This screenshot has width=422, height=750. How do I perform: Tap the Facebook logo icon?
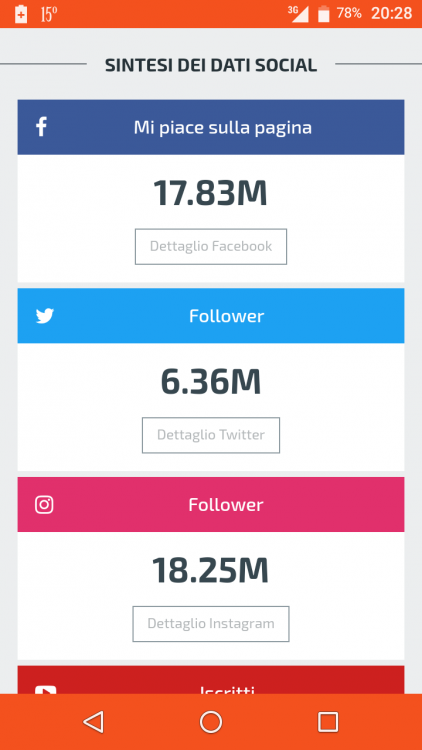(42, 128)
